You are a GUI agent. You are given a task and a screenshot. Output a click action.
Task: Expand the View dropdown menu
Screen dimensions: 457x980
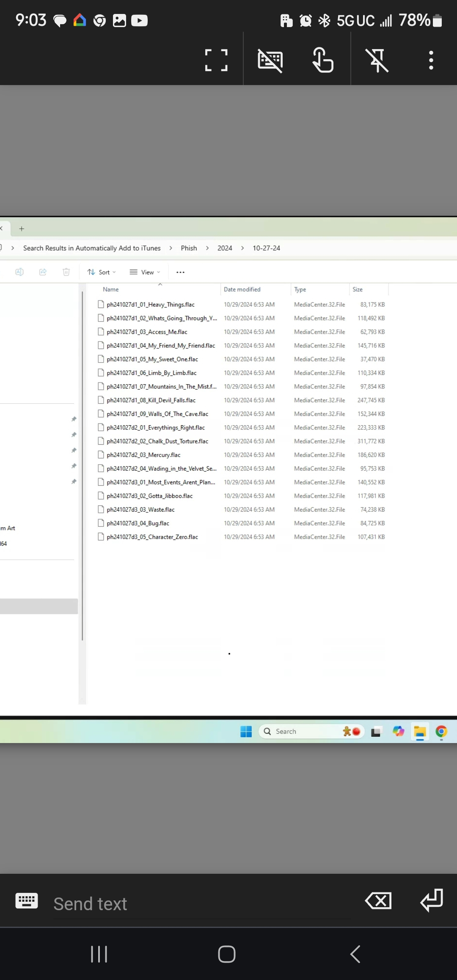(145, 272)
